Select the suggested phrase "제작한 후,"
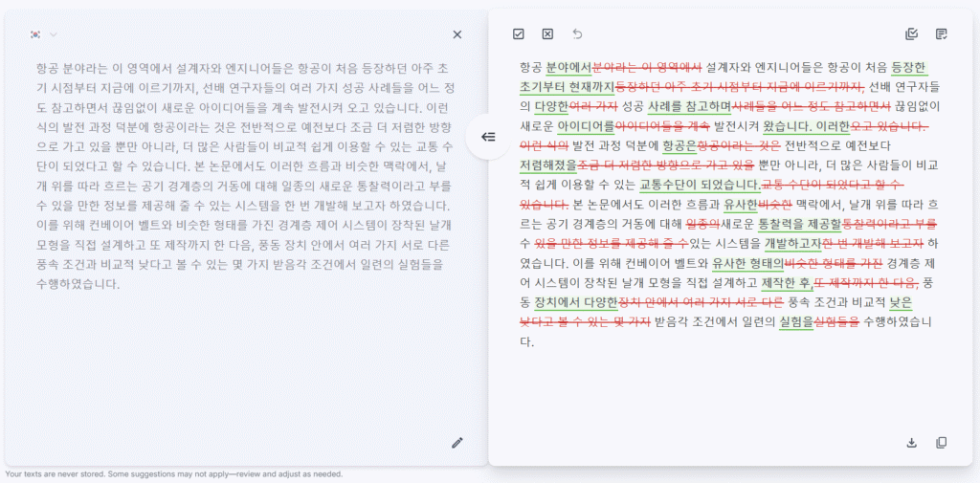Viewport: 980px width, 483px height. click(x=787, y=282)
